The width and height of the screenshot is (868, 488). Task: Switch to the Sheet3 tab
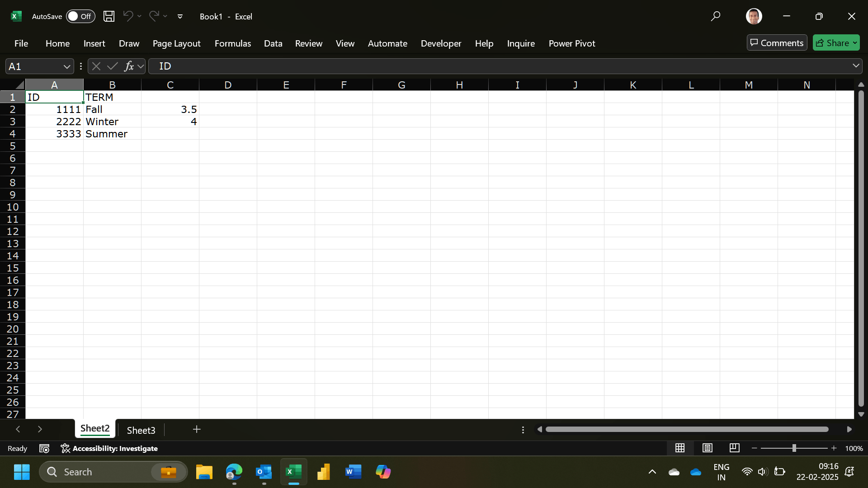pyautogui.click(x=141, y=430)
